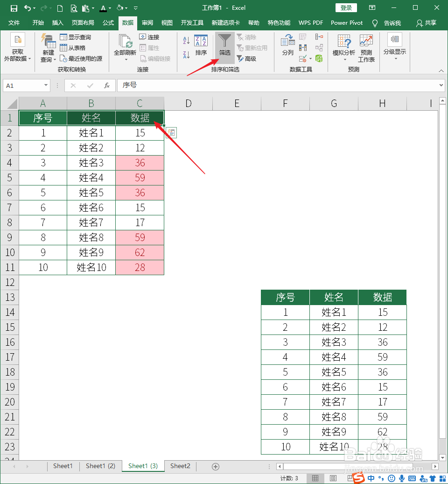Image resolution: width=448 pixels, height=484 pixels.
Task: Click the font color A icon
Action: click(103, 8)
